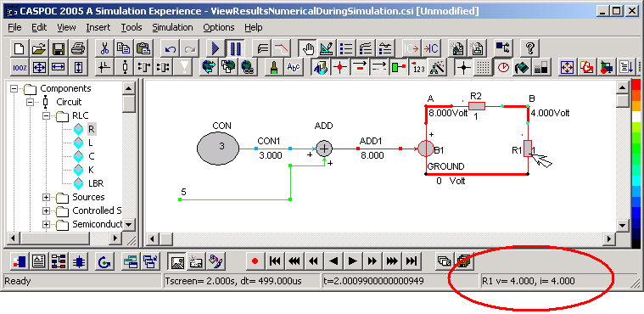Expand the Sources tree folder
This screenshot has width=644, height=314.
tap(46, 197)
